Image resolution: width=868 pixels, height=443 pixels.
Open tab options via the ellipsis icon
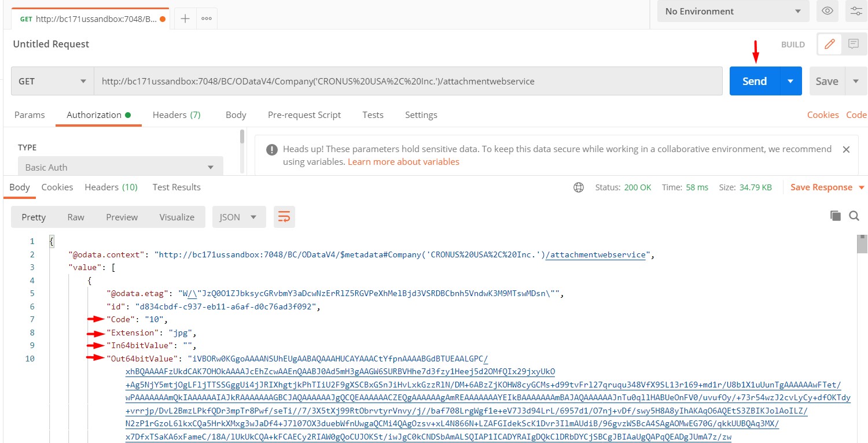point(207,19)
